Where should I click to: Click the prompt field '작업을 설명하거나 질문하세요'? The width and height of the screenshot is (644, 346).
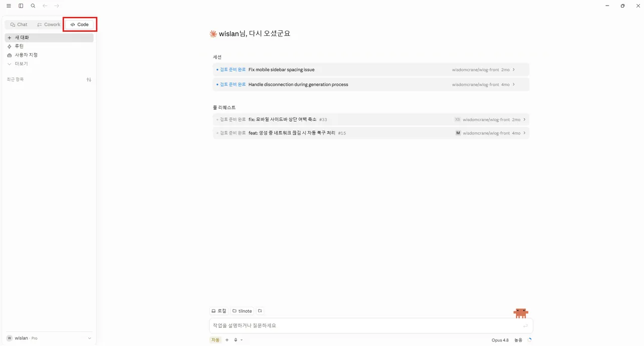tap(371, 326)
